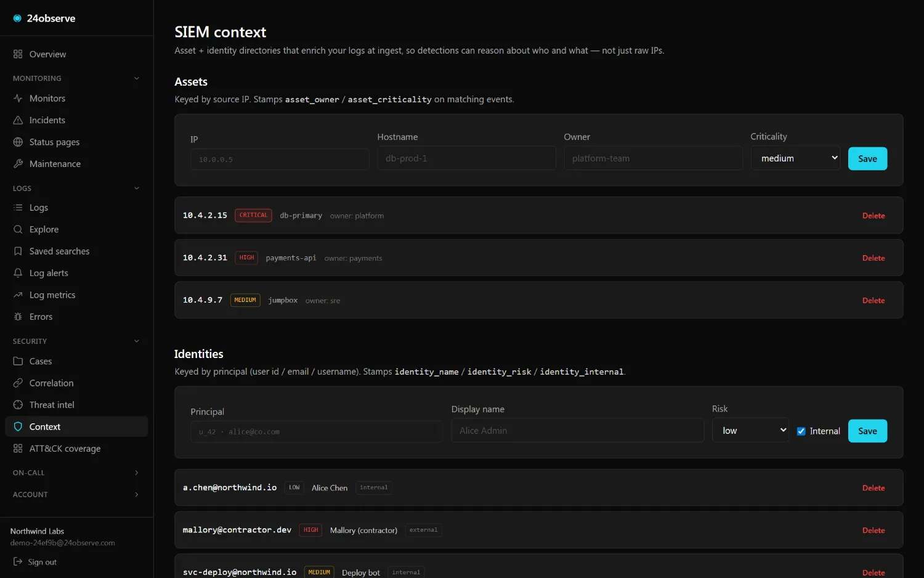The height and width of the screenshot is (578, 924).
Task: Click the Status pages globe icon
Action: pyautogui.click(x=18, y=142)
